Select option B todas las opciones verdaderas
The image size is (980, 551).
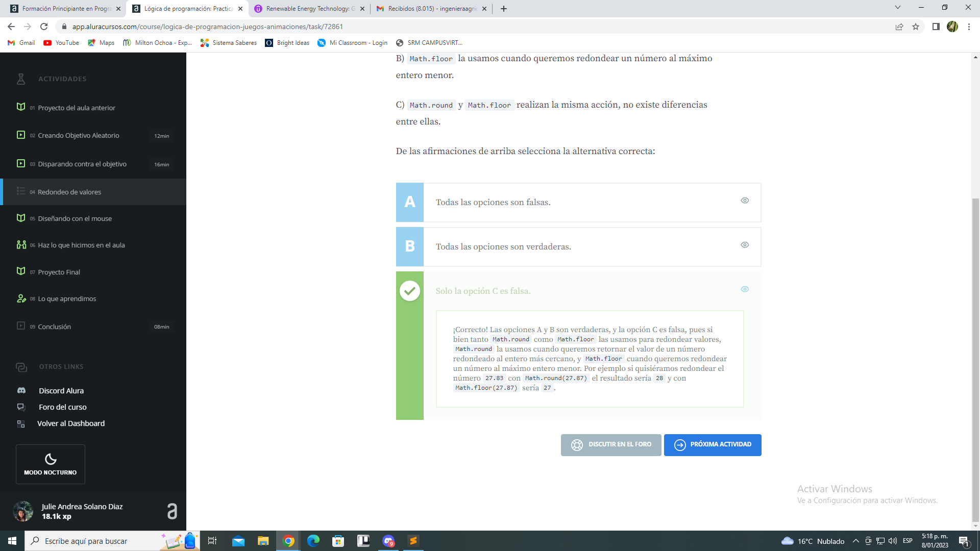coord(578,245)
